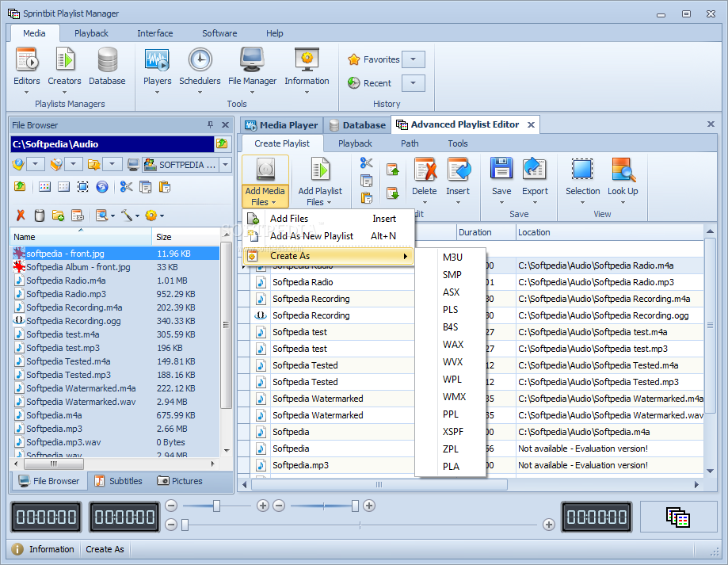The image size is (728, 565).
Task: Click the red X delete icon in File Browser
Action: (x=21, y=215)
